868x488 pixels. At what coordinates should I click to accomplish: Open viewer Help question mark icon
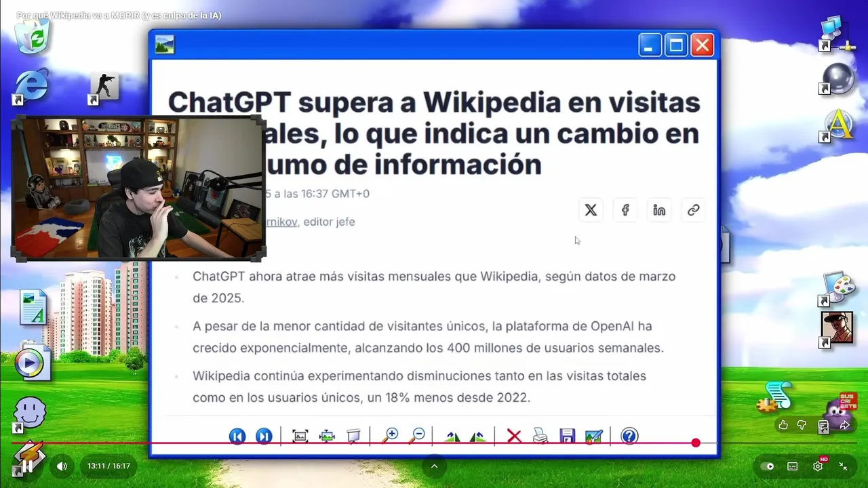[x=629, y=436]
